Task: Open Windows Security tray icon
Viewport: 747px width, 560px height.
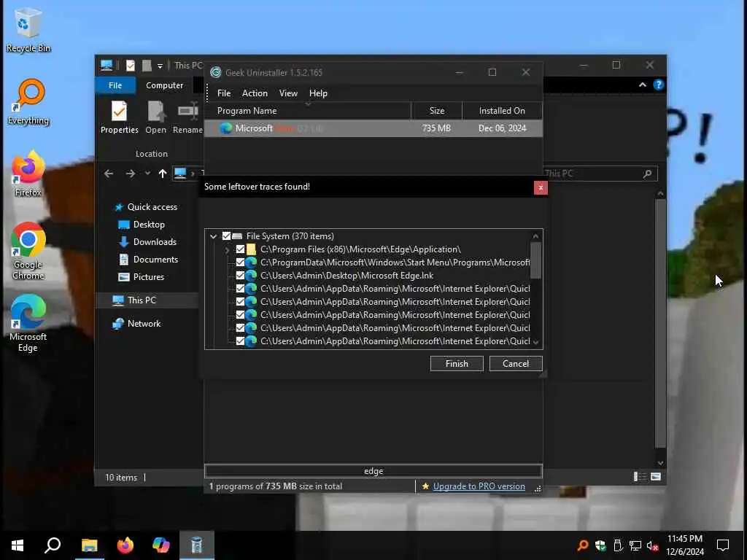Action: pyautogui.click(x=600, y=545)
